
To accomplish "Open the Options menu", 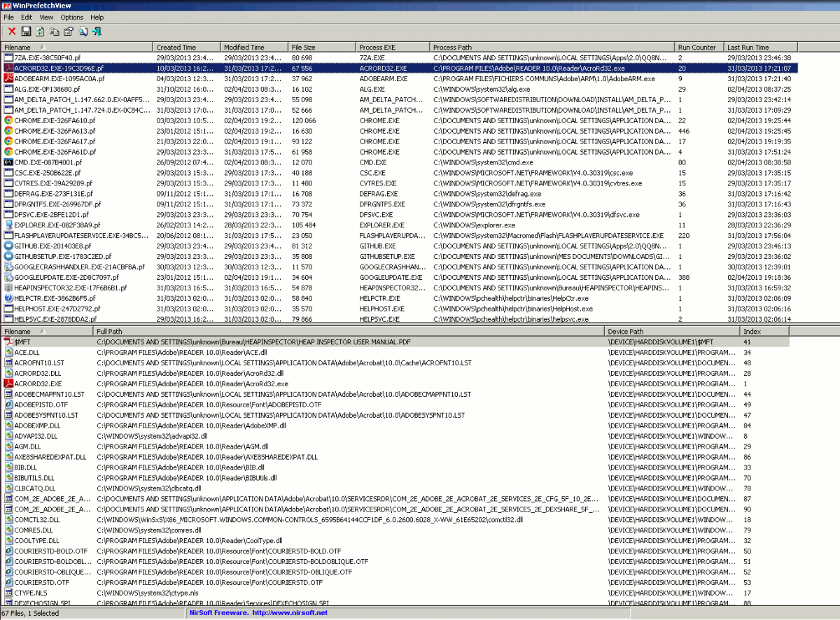I will point(71,17).
